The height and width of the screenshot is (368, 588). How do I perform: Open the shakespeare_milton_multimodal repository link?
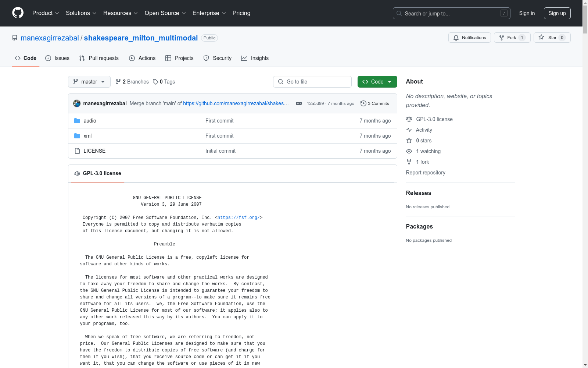click(141, 38)
